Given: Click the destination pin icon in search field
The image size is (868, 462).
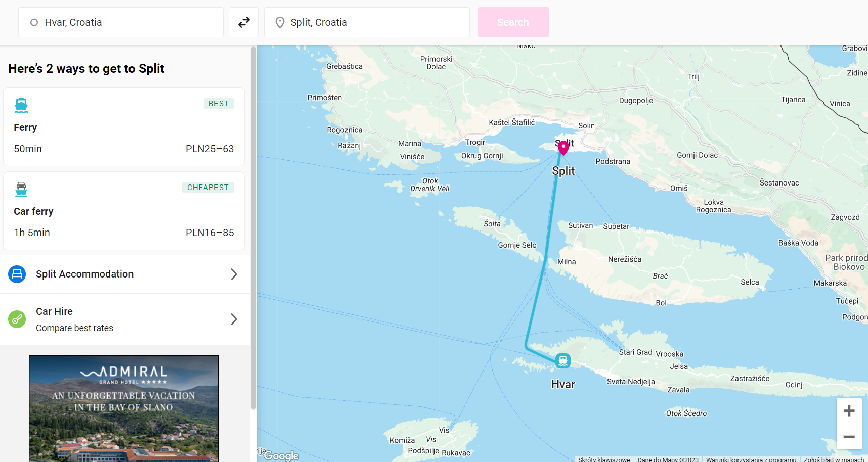Looking at the screenshot, I should tap(280, 22).
